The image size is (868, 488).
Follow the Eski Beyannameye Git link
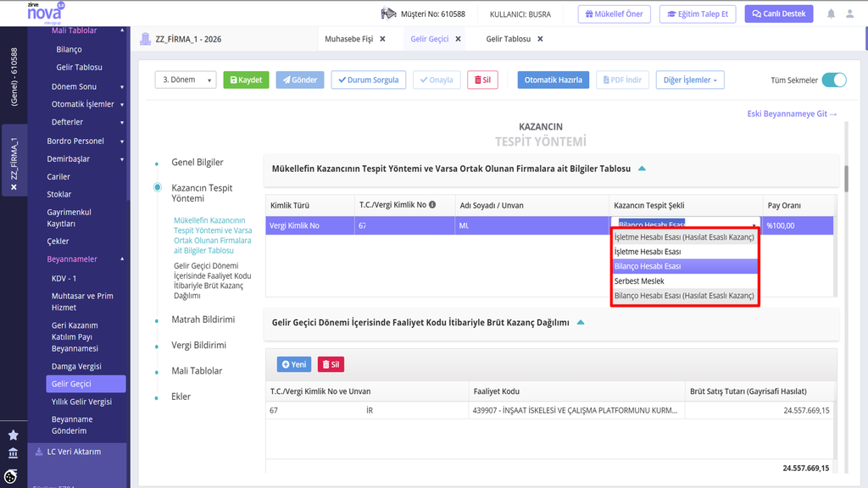coord(792,114)
